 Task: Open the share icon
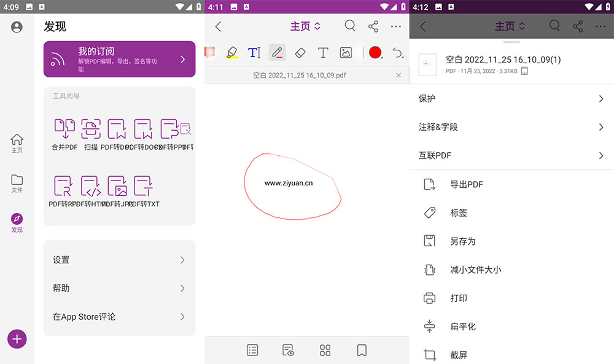point(373,26)
